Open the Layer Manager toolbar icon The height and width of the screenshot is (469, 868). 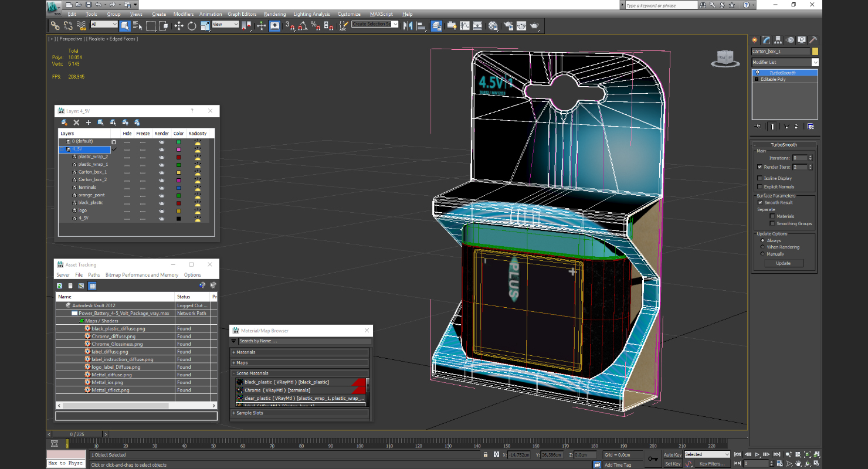(437, 26)
